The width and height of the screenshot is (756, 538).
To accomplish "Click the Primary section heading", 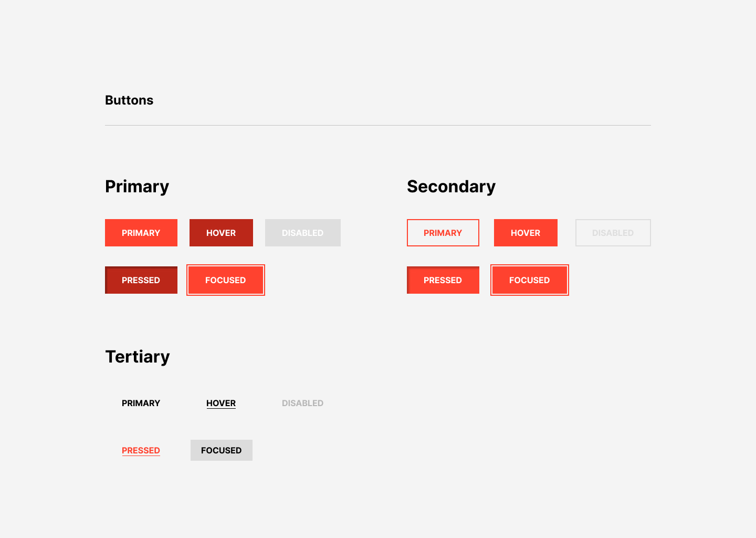I will pyautogui.click(x=137, y=187).
